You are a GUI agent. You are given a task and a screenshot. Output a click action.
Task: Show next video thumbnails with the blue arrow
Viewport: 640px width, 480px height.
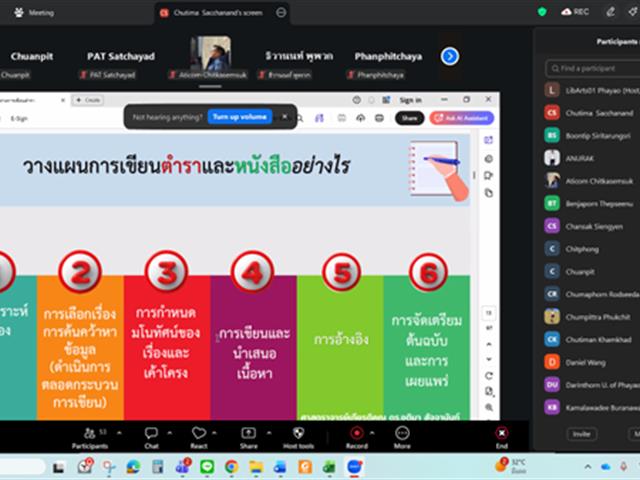point(450,56)
